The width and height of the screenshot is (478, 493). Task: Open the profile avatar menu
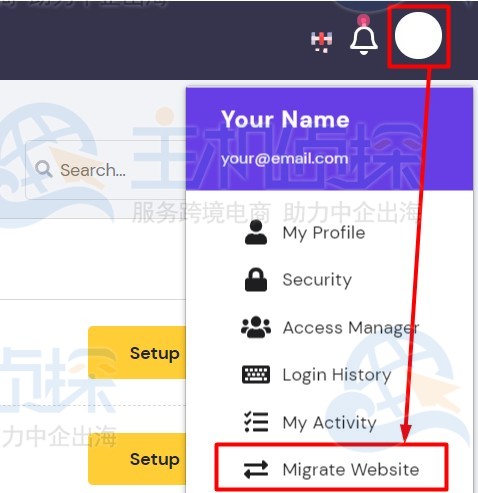pos(418,35)
